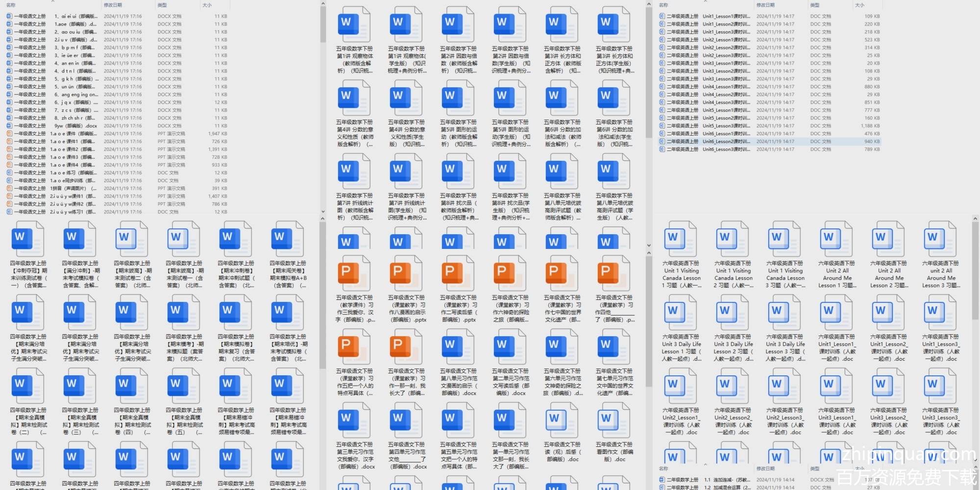Sort top-left list by 大小 column header

pos(207,5)
